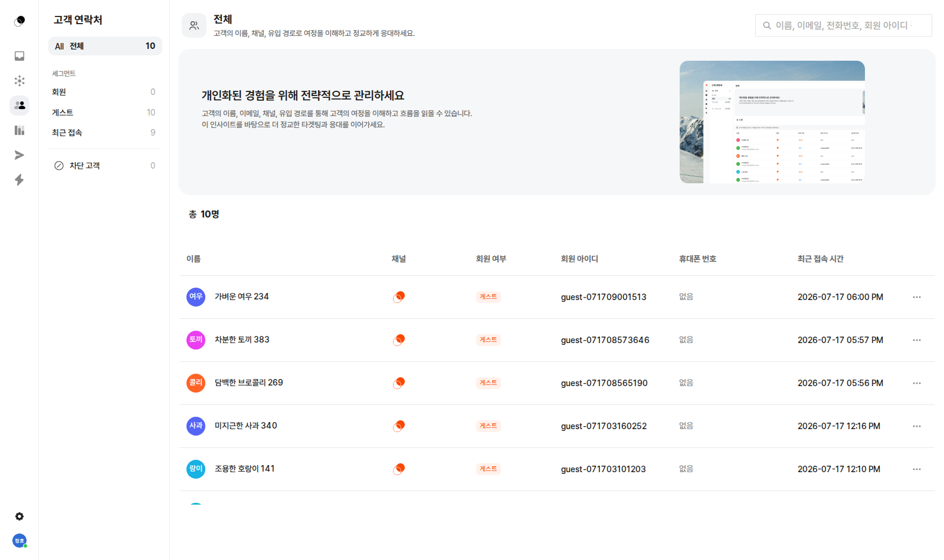Screen dimensions: 944x560
Task: Open contact 가벼운 여우 234
Action: pyautogui.click(x=242, y=297)
